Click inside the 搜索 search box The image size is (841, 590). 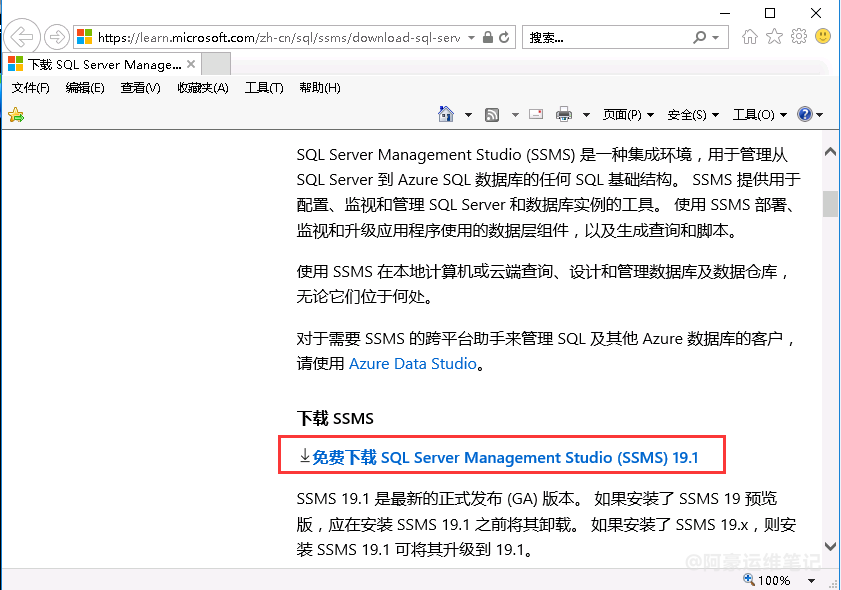coord(606,38)
